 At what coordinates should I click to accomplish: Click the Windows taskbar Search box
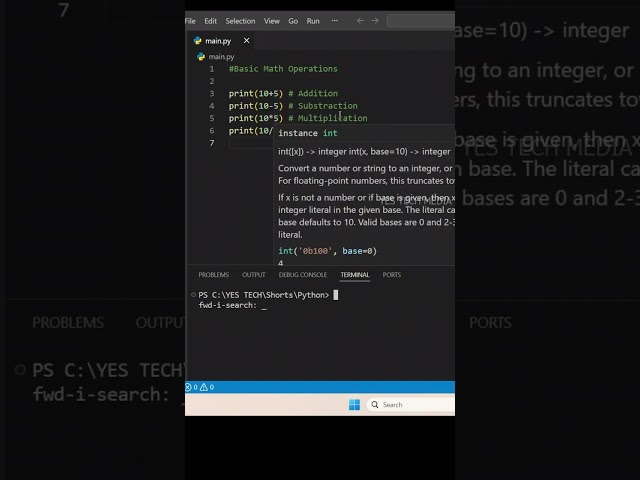click(411, 404)
